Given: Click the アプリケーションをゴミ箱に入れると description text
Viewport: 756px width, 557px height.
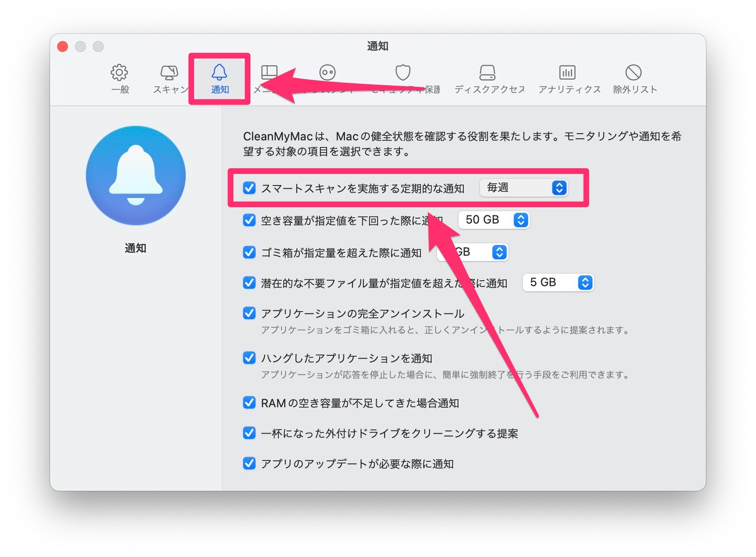Looking at the screenshot, I should pyautogui.click(x=445, y=330).
